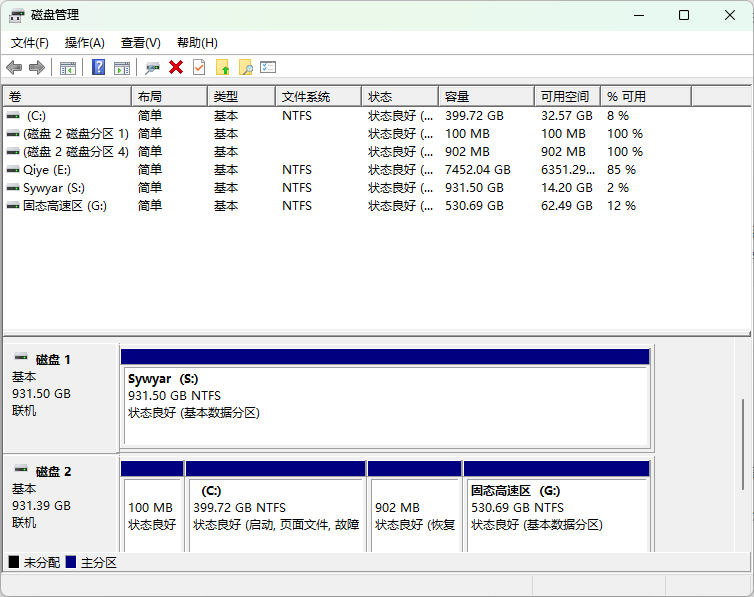The height and width of the screenshot is (597, 754).
Task: Click the black 未分配 legend swatch
Action: [x=14, y=562]
